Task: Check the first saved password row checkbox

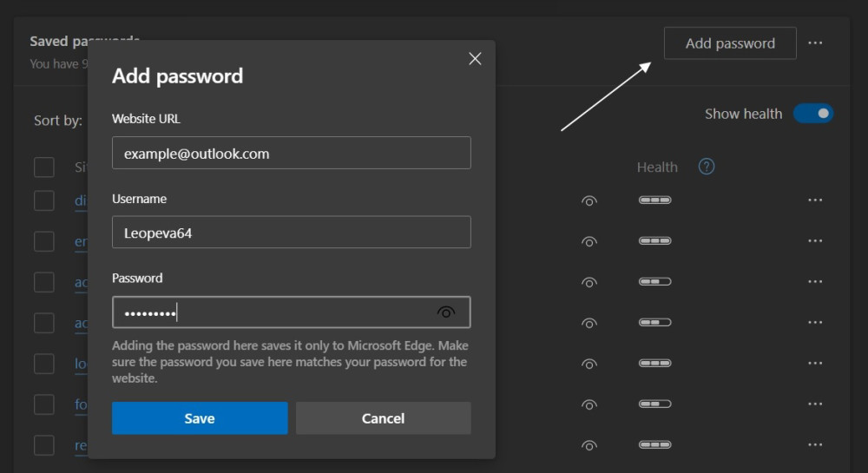Action: [x=44, y=200]
